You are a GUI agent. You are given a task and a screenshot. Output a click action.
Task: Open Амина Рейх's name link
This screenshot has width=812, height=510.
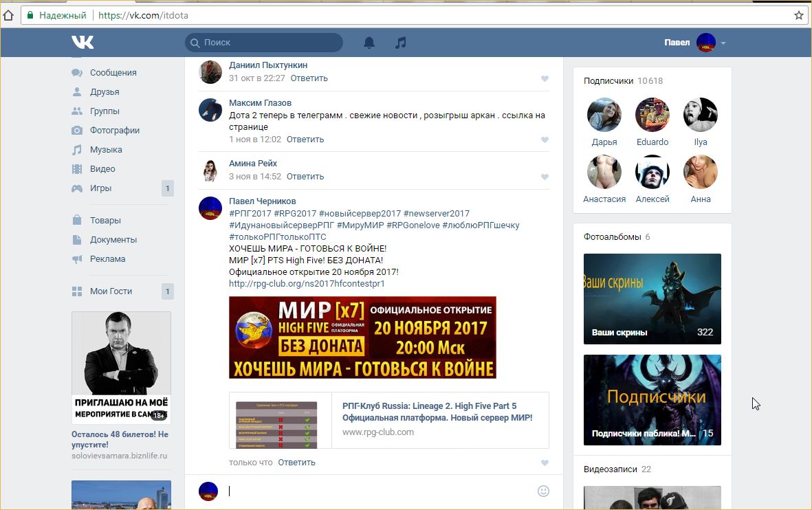coord(253,163)
